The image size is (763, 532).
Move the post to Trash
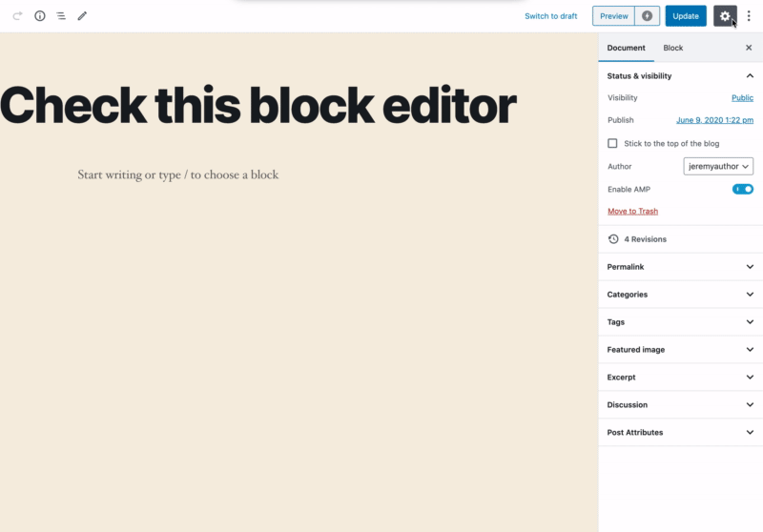pyautogui.click(x=632, y=211)
